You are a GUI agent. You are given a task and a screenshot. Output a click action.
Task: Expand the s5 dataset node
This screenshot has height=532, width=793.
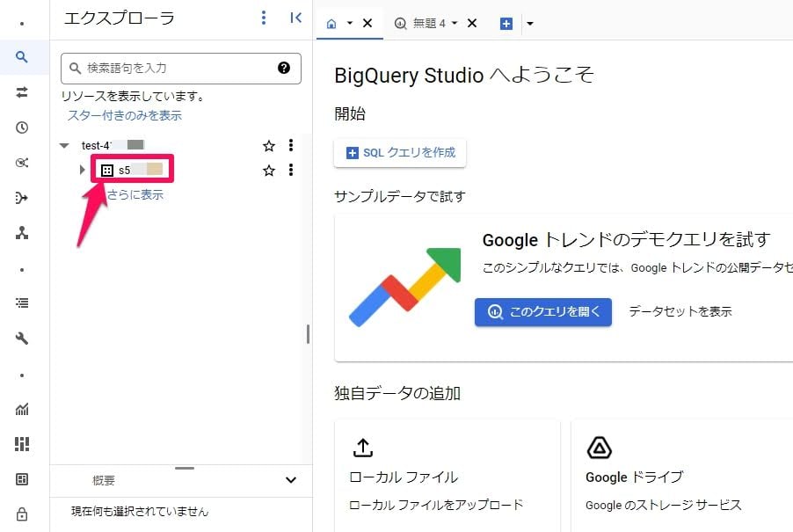pos(82,170)
